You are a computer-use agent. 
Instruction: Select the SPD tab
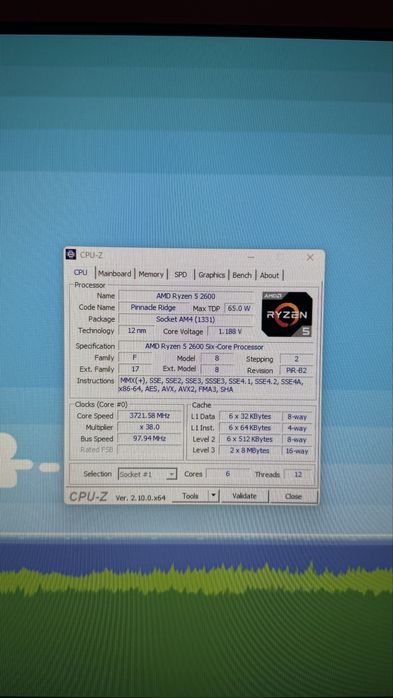pyautogui.click(x=181, y=275)
